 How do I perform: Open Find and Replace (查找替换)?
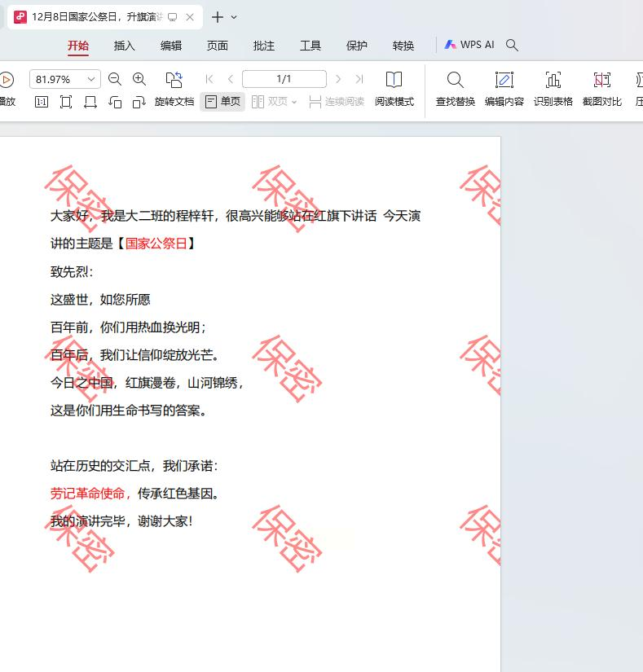coord(455,89)
